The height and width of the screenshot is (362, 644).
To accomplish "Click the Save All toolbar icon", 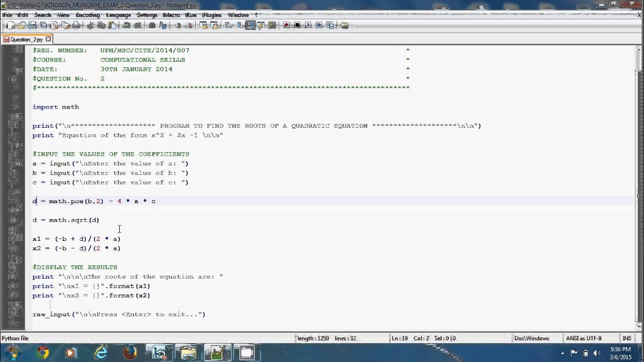I will tap(43, 25).
